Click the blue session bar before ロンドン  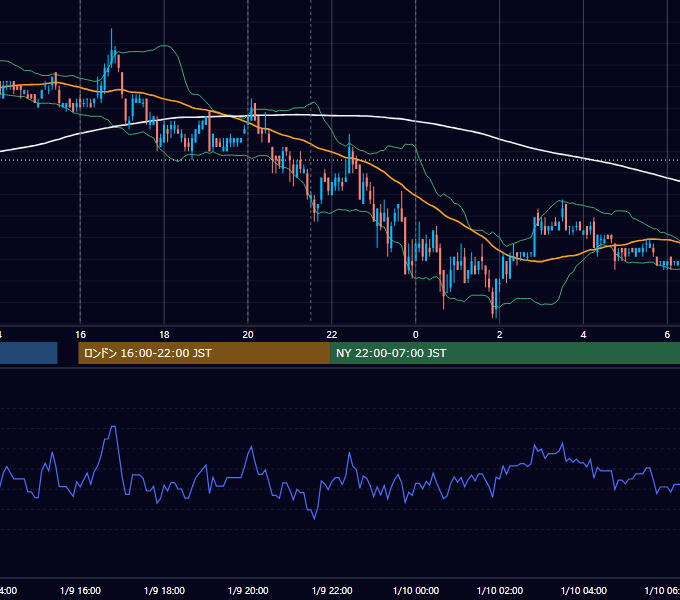pyautogui.click(x=29, y=353)
